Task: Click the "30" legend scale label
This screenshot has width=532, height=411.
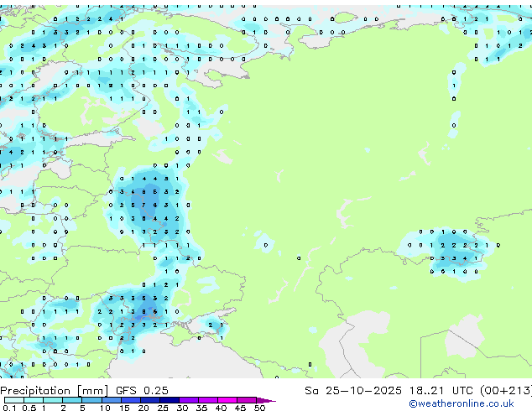Action: point(183,408)
